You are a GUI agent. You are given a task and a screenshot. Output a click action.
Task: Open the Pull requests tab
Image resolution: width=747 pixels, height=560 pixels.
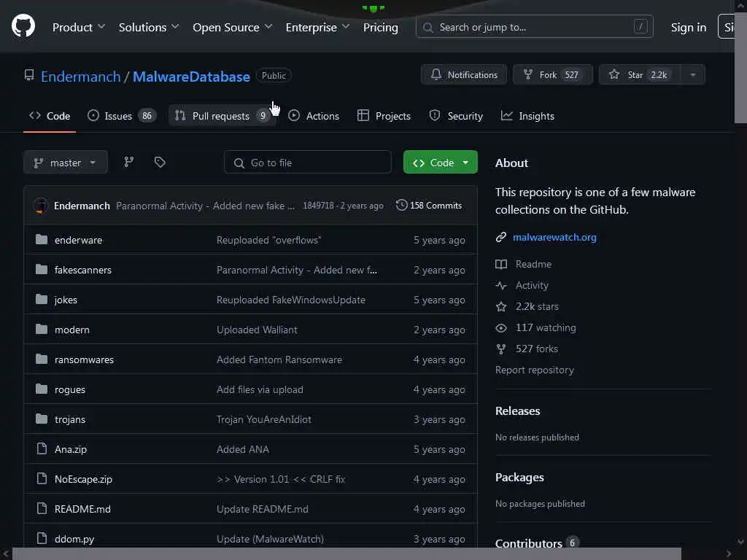point(222,116)
